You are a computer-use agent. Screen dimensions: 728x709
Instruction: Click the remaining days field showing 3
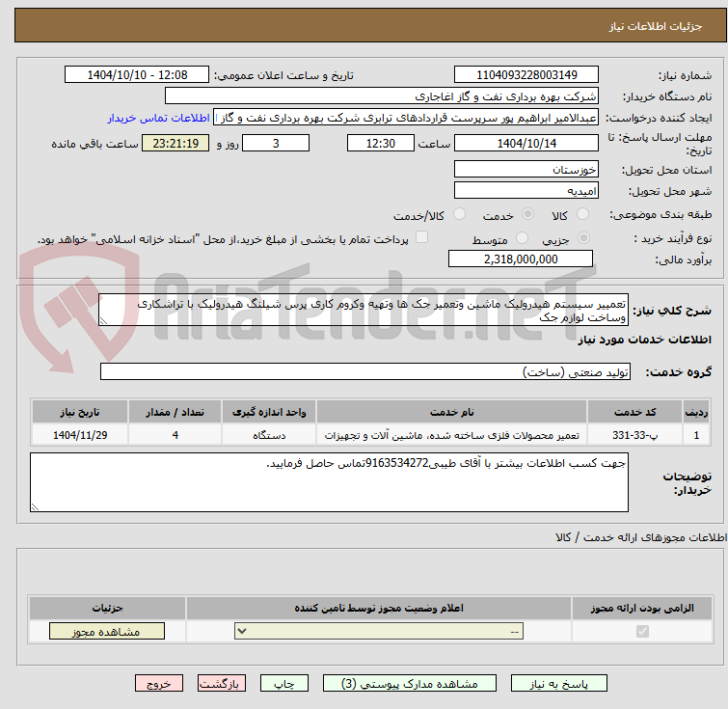point(276,143)
